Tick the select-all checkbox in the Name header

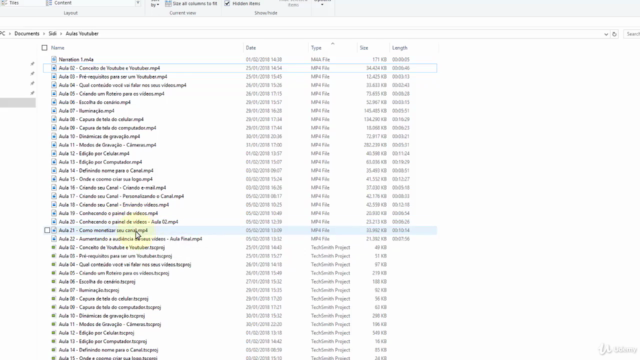[x=44, y=48]
